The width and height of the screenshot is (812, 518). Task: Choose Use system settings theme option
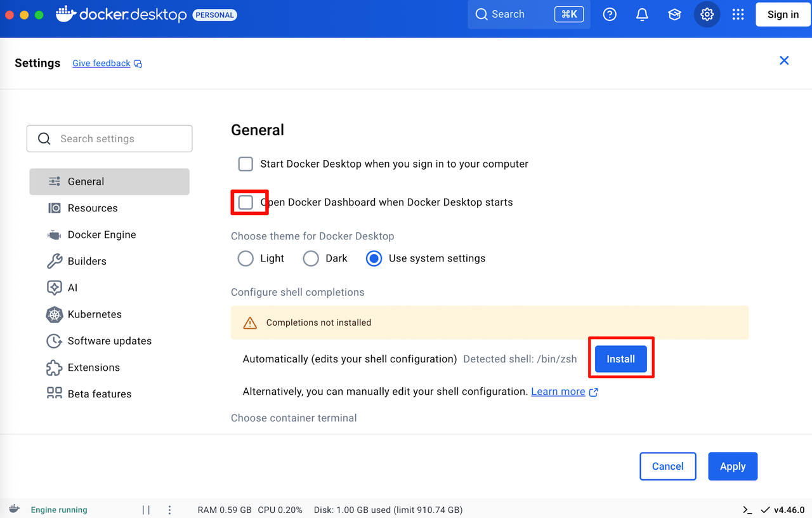point(374,258)
